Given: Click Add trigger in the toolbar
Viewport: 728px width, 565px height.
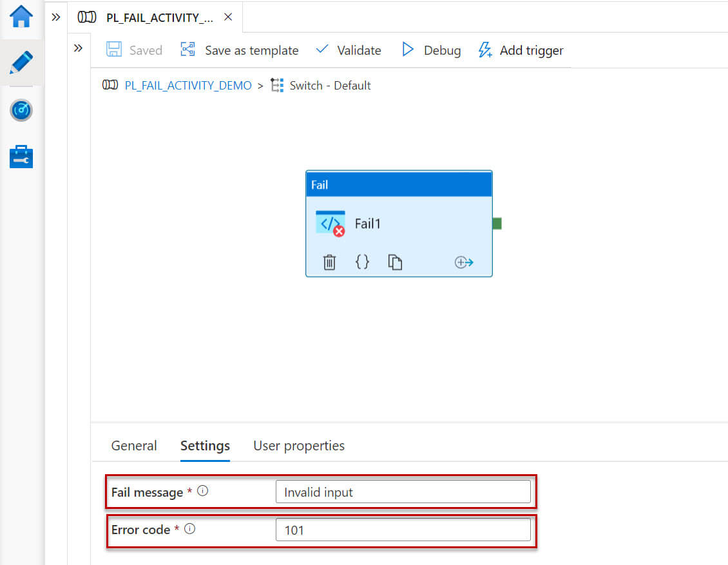Looking at the screenshot, I should click(x=521, y=50).
